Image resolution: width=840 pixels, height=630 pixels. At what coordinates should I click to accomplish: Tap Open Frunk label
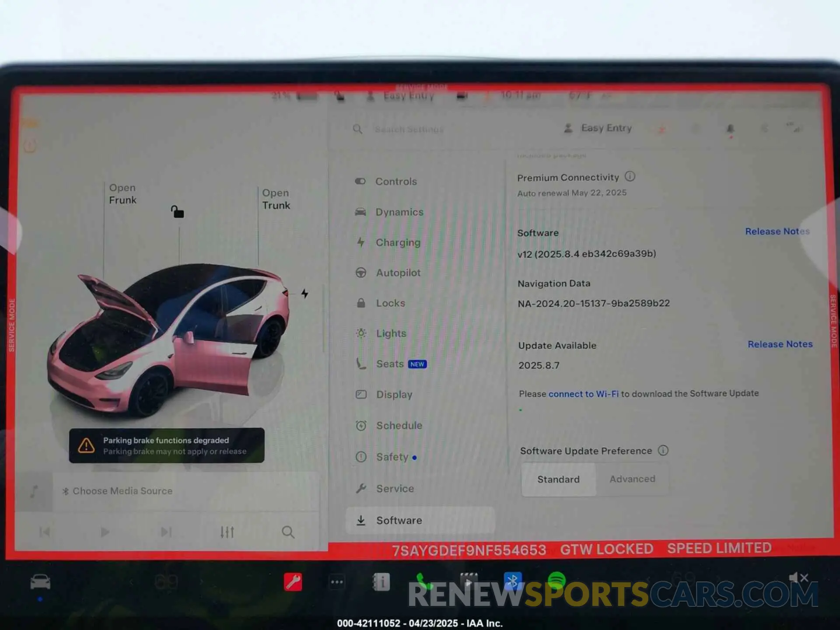pos(122,194)
